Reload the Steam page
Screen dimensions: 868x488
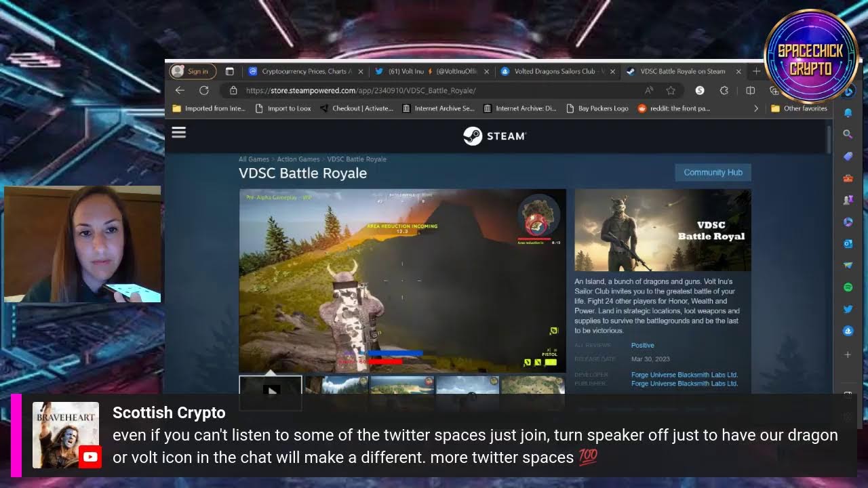(203, 90)
